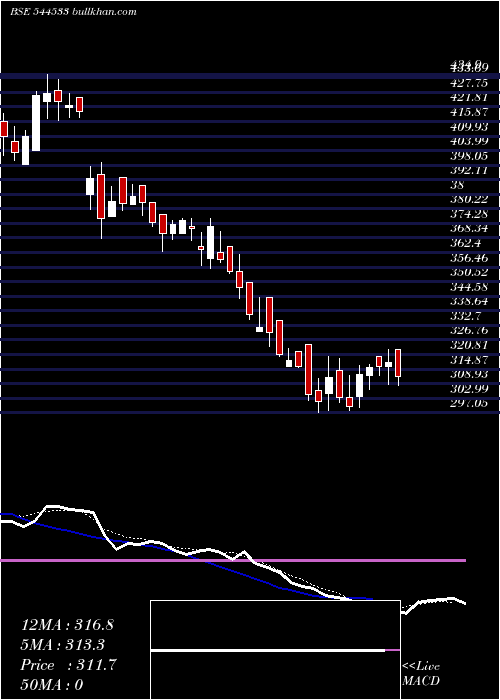
Task: Click the 427.75 price level label
Action: coord(470,83)
